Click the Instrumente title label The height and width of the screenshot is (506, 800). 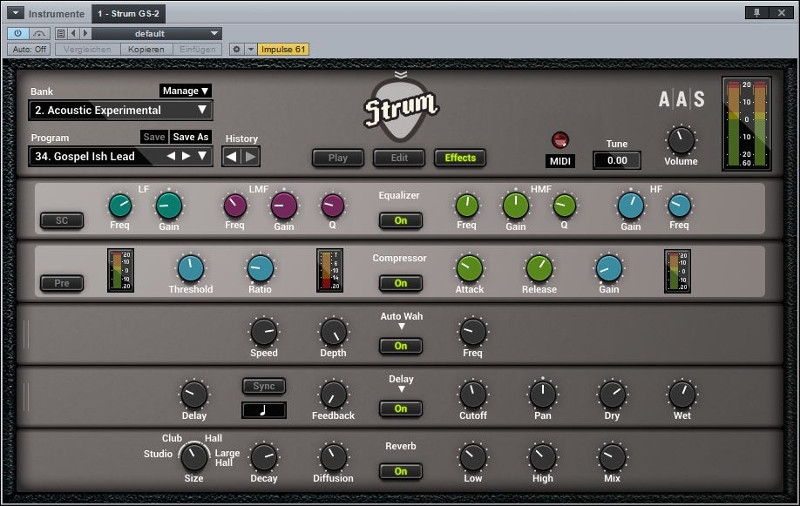click(x=56, y=14)
